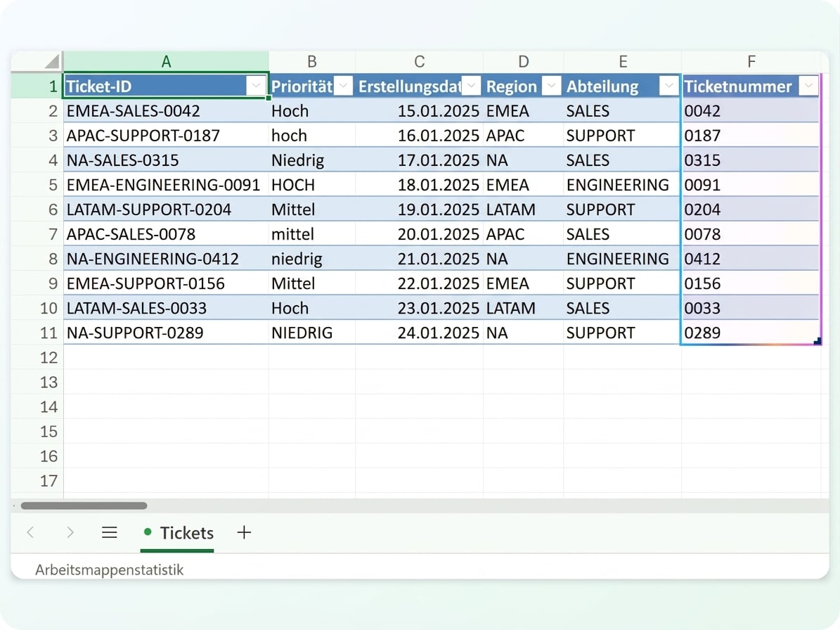Image resolution: width=840 pixels, height=630 pixels.
Task: Select cell APAC-SUPPORT-0187
Action: point(166,136)
